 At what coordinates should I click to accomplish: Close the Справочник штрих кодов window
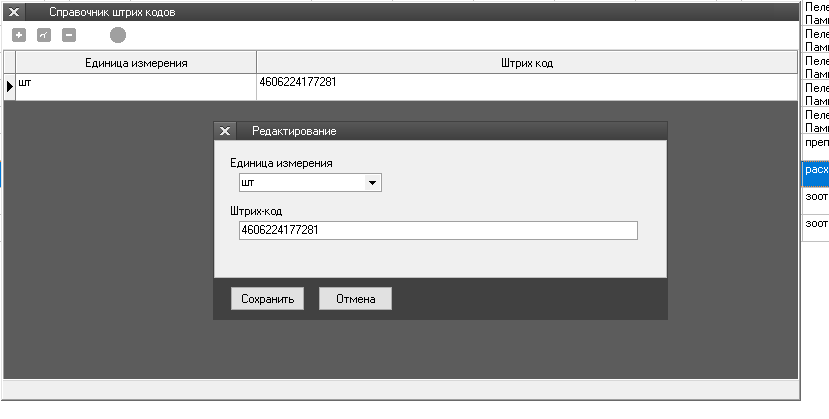pyautogui.click(x=14, y=12)
